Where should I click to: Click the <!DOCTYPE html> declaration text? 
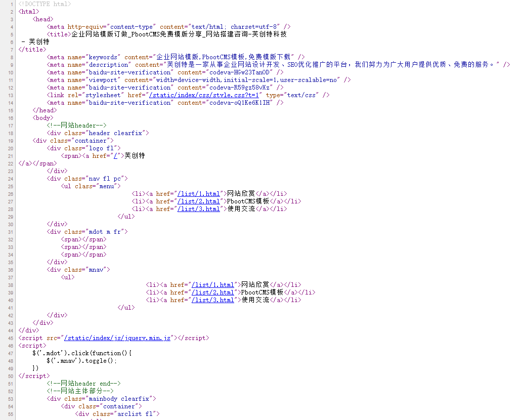coord(45,4)
